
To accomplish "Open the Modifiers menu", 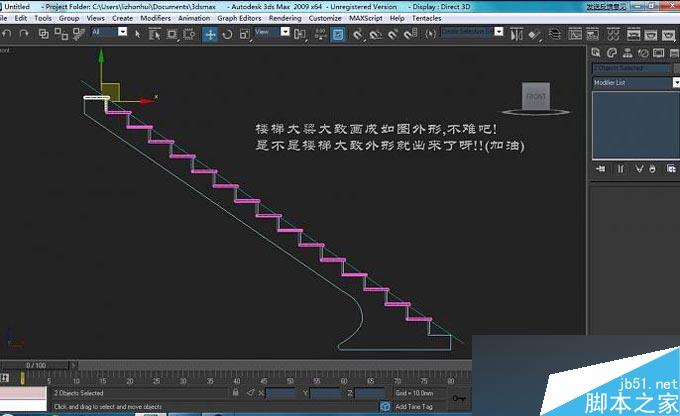I will (x=156, y=18).
